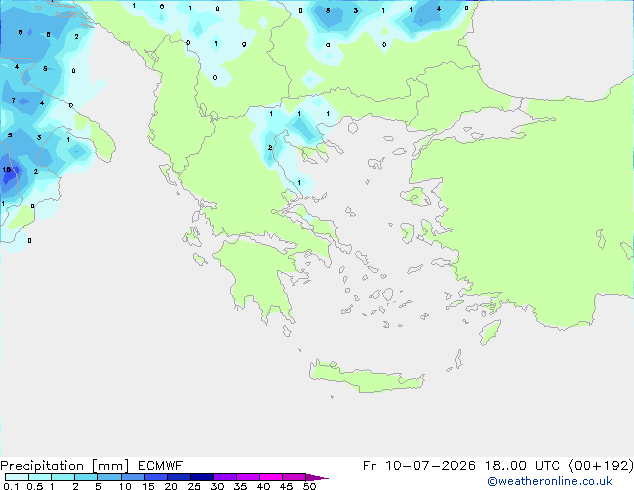Viewport: 634px width, 490px height.
Task: Click the above-50 legend arrow tip
Action: tap(317, 477)
